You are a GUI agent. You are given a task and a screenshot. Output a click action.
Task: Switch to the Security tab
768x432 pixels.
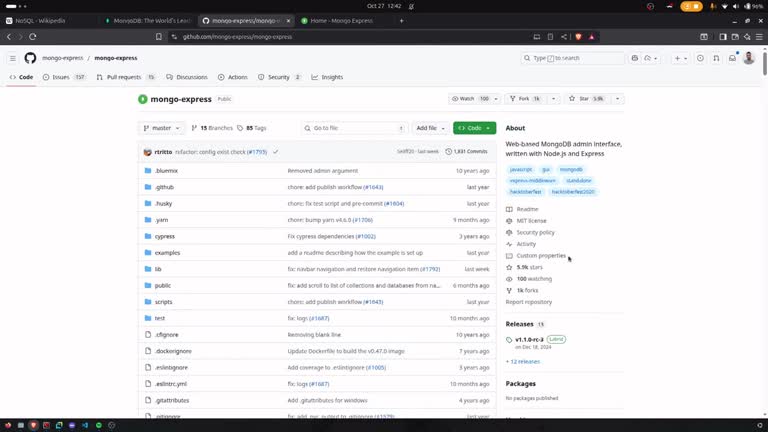point(279,77)
